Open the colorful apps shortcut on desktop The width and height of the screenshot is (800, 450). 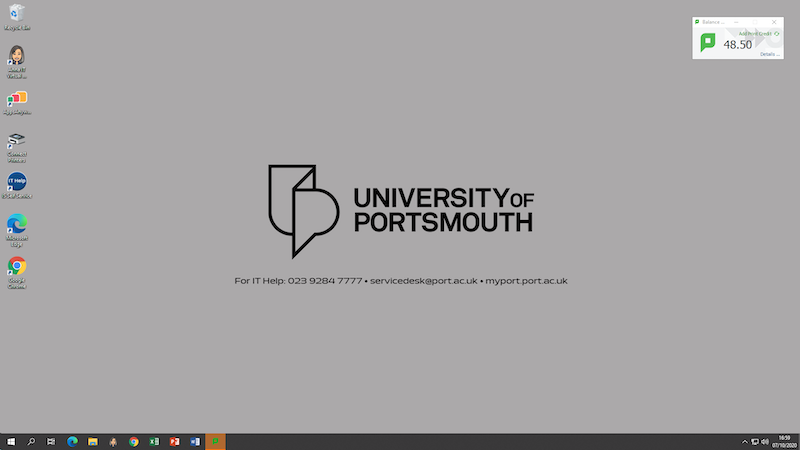point(17,103)
